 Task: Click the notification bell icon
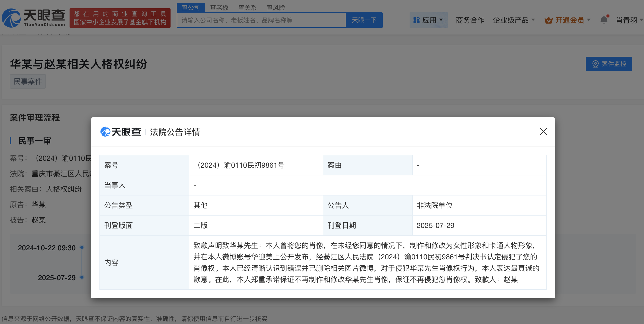(x=604, y=20)
